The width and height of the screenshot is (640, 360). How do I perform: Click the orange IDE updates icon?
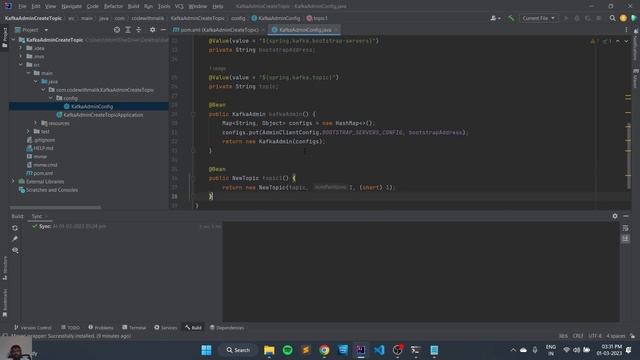623,18
